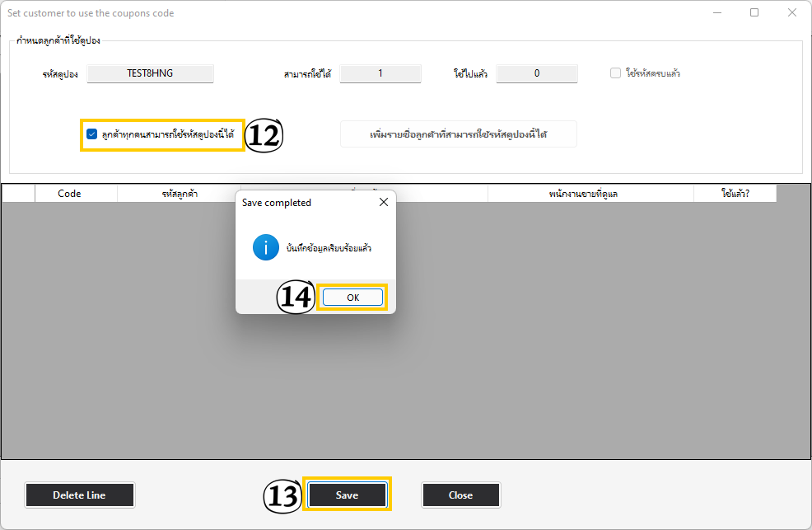Tick the ใช้รหัสครบแล้ว checkbox

point(615,73)
